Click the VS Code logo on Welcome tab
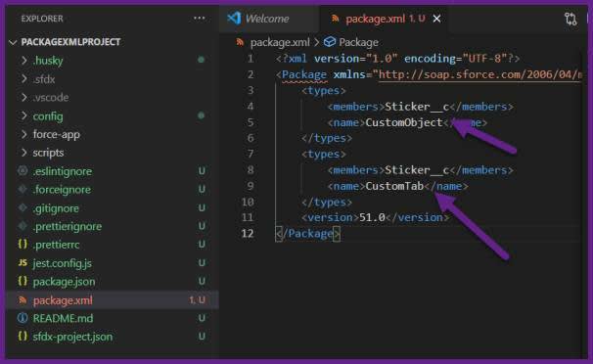This screenshot has height=364, width=593. 234,19
